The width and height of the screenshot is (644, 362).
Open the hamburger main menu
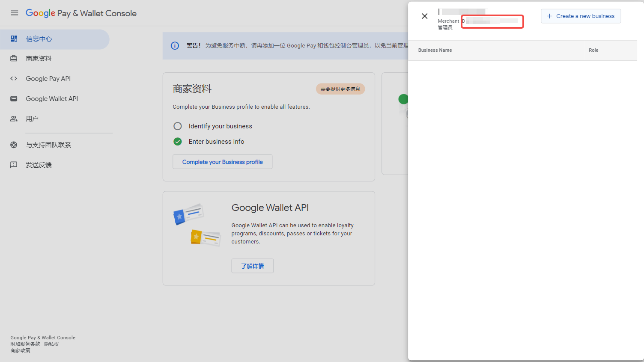click(15, 13)
